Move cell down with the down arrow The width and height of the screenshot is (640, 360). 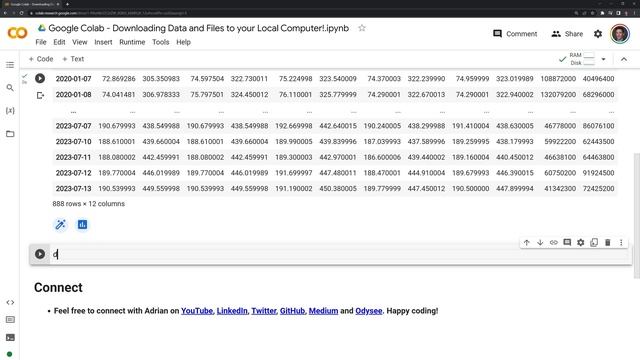[x=540, y=242]
